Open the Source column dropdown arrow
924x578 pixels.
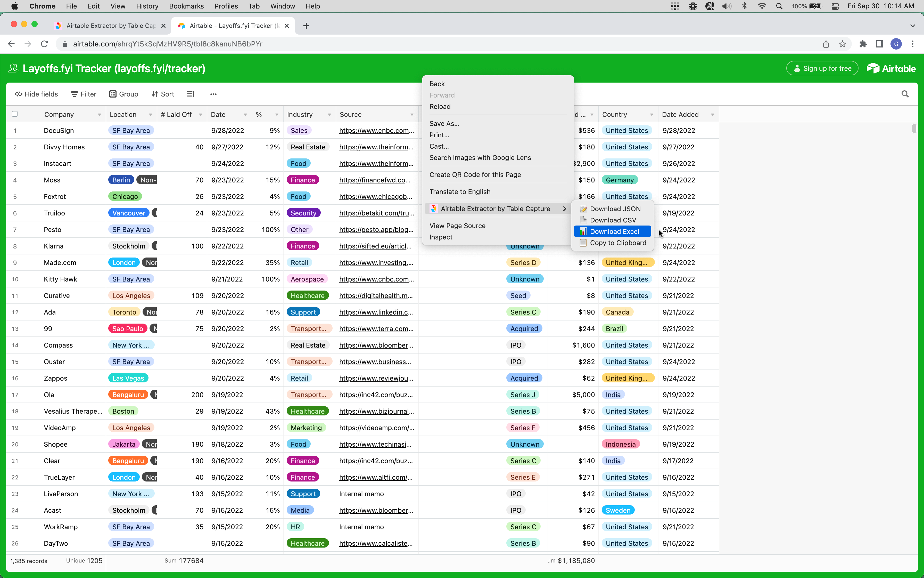tap(412, 115)
